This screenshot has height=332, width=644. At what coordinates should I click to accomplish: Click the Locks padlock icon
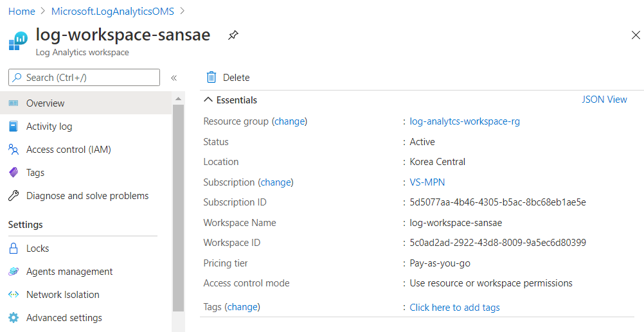13,249
